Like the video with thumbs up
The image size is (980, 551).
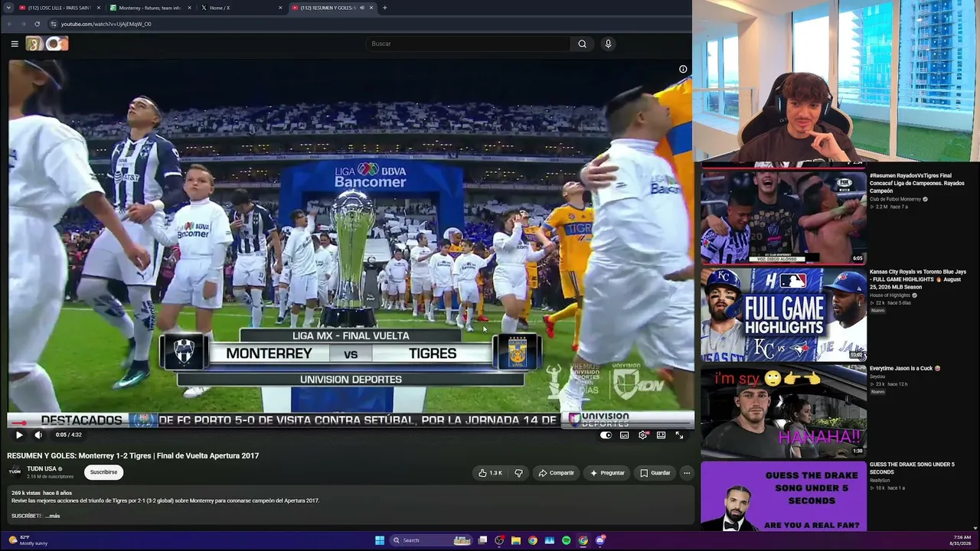pos(490,473)
